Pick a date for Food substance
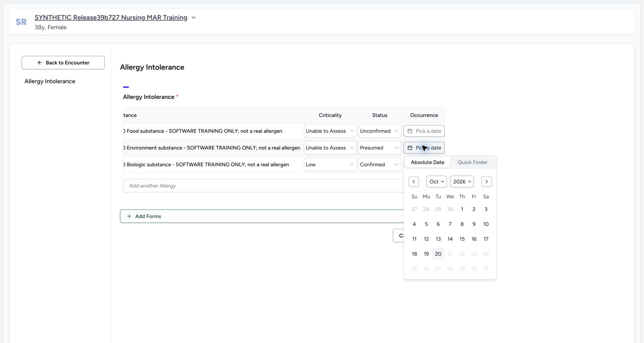This screenshot has height=343, width=644. click(x=424, y=131)
